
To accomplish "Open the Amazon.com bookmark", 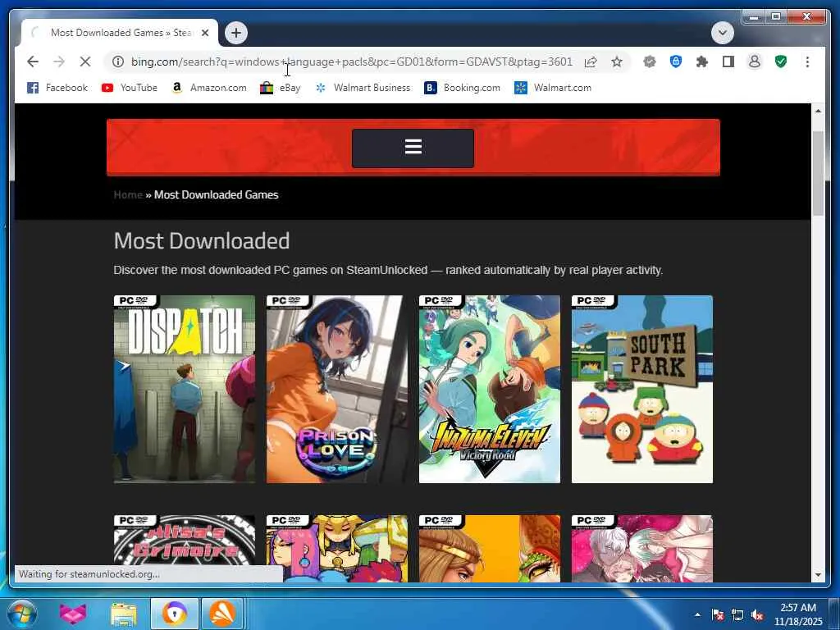I will (x=209, y=87).
